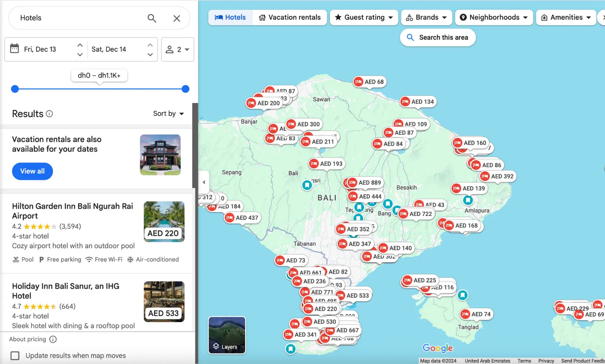The width and height of the screenshot is (605, 364).
Task: Select the AED 437 hotel marker
Action: click(x=242, y=218)
